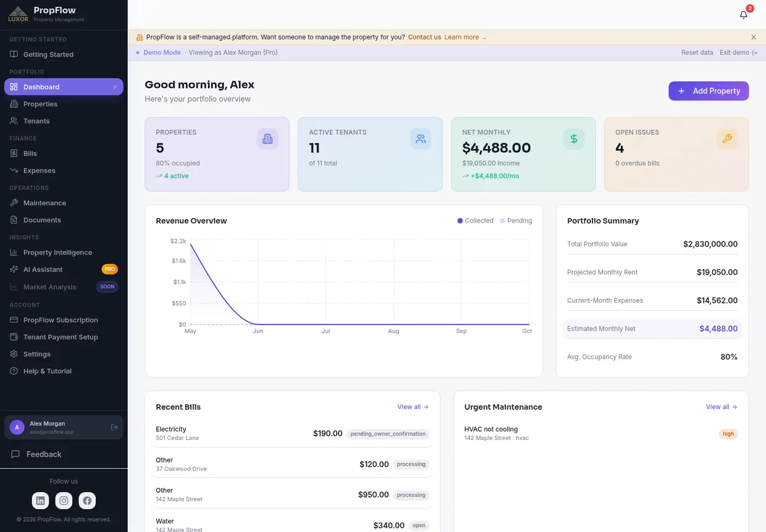Open Expenses from the sidebar

[x=64, y=171]
